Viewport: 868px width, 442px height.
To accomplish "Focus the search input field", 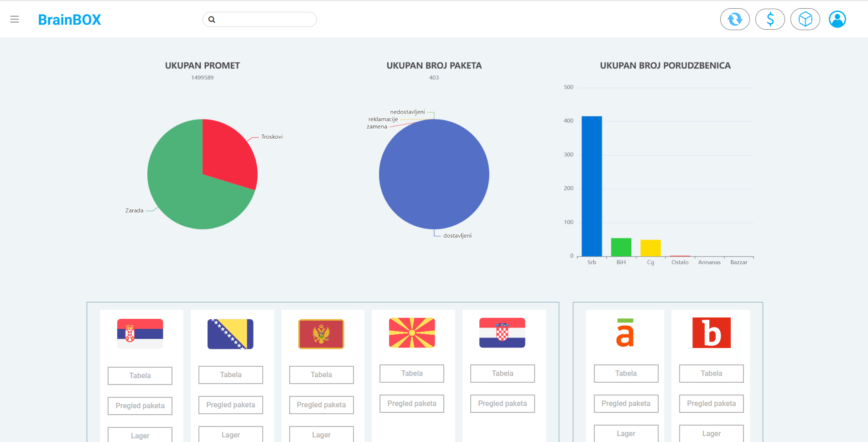I will tap(265, 20).
